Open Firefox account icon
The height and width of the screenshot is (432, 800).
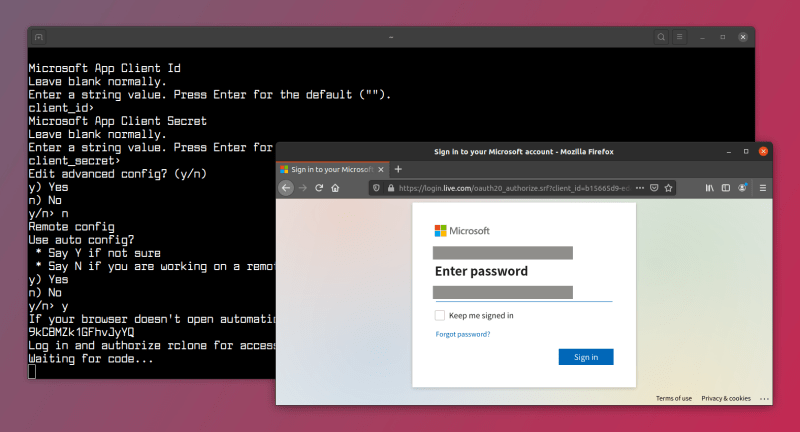click(x=742, y=188)
